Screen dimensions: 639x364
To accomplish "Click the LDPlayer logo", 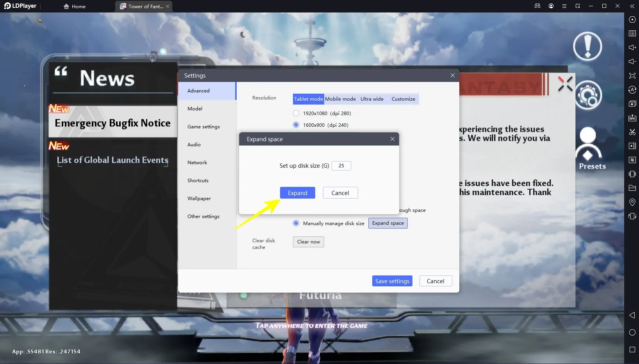I will pos(20,6).
